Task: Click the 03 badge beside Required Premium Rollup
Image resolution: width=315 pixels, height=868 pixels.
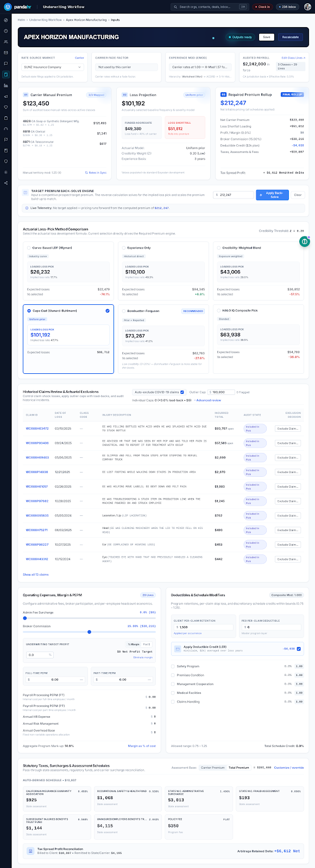Action: pos(223,94)
